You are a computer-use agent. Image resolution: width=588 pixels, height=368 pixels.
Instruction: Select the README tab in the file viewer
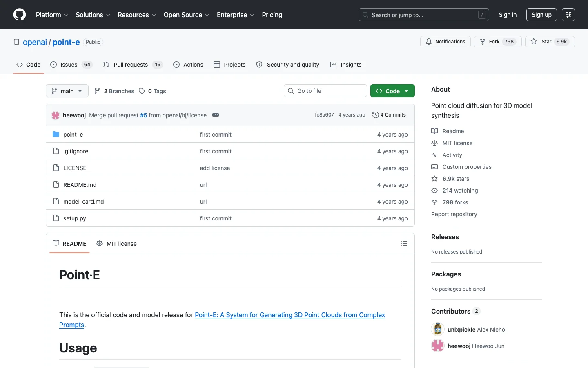point(69,243)
